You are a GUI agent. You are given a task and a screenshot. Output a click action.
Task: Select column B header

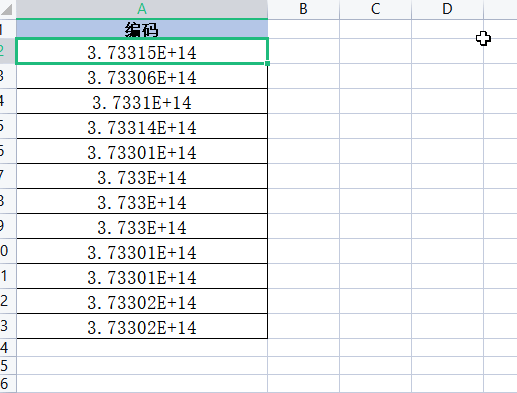pos(303,9)
